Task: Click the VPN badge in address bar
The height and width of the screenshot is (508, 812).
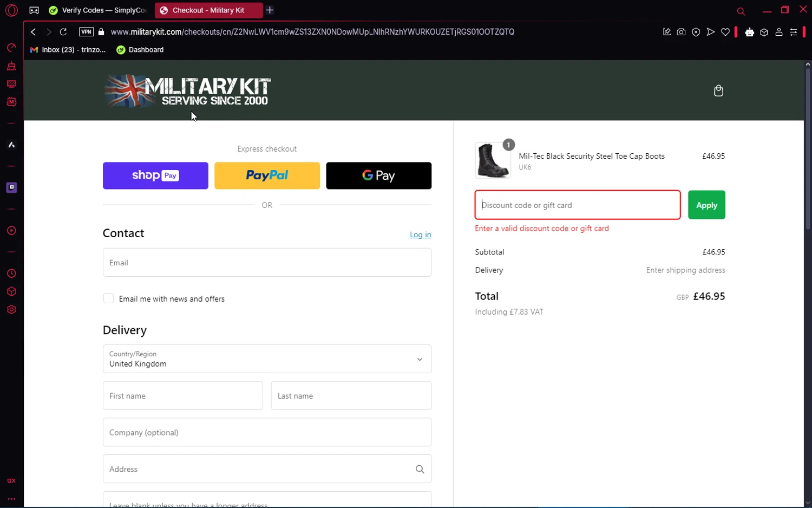Action: 86,32
